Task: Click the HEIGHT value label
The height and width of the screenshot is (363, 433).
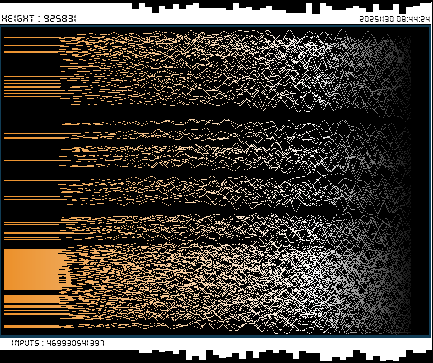Action: point(39,19)
